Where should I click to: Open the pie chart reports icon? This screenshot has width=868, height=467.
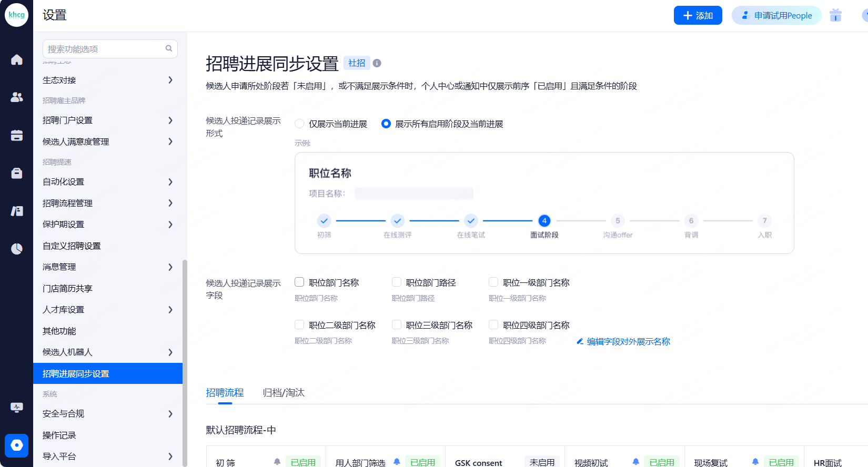pos(17,249)
